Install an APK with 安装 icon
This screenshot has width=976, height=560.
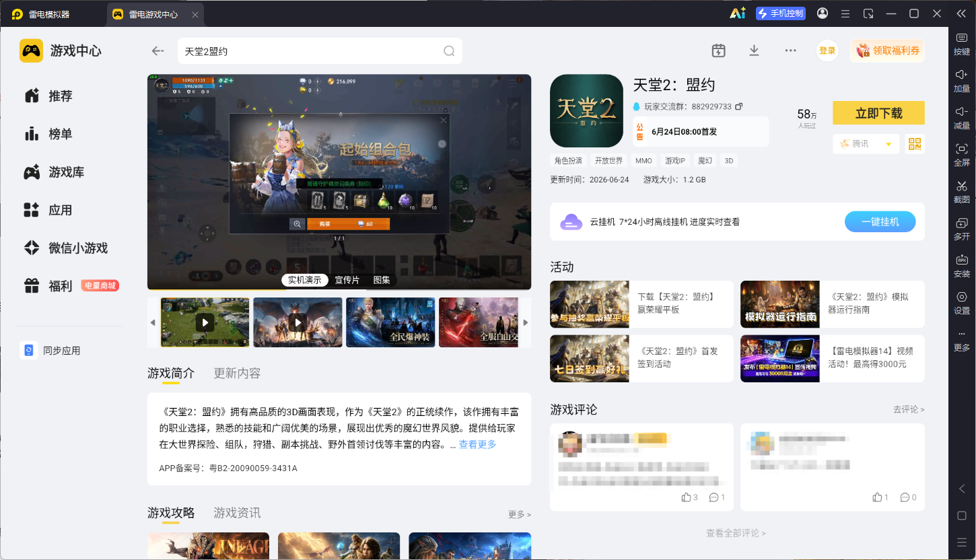click(962, 266)
